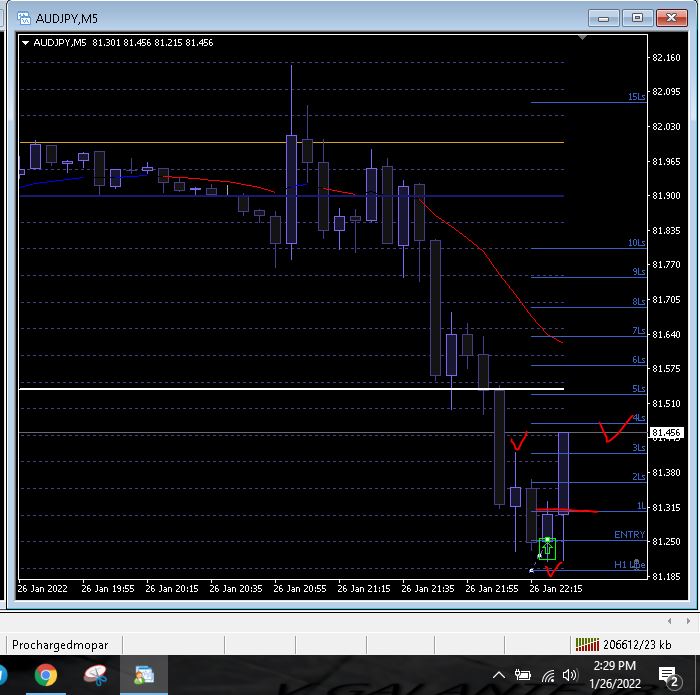Click the ENTRY level label
Viewport: 700px width, 695px height.
629,534
